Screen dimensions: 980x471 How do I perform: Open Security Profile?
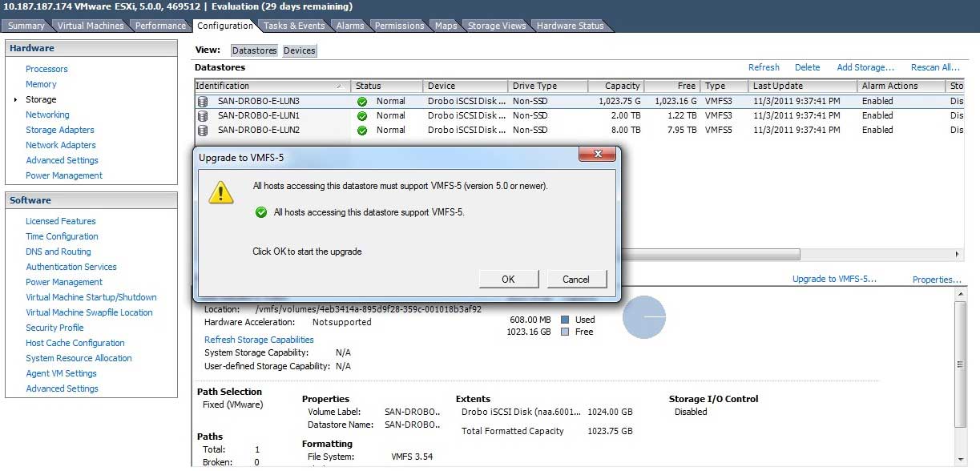coord(54,328)
